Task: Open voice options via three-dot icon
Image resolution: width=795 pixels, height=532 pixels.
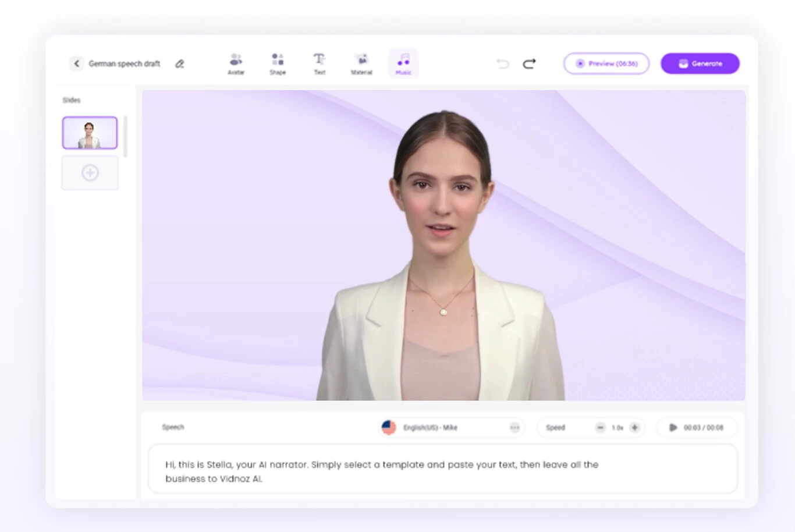Action: tap(514, 428)
